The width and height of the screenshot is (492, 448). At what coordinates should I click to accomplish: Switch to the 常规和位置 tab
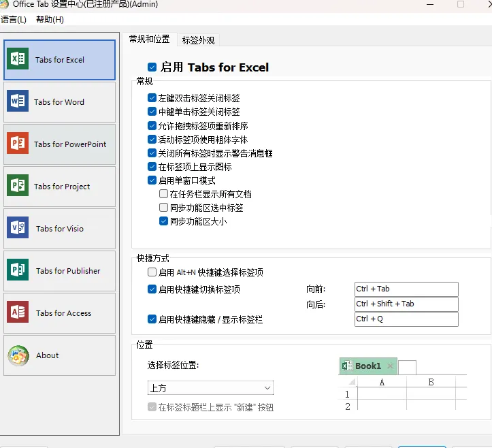149,39
